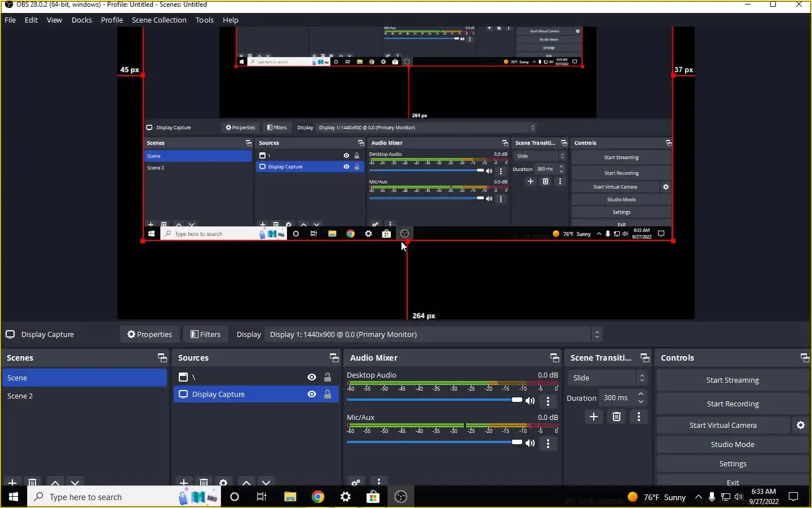812x508 pixels.
Task: Open the Tools menu
Action: tap(205, 20)
